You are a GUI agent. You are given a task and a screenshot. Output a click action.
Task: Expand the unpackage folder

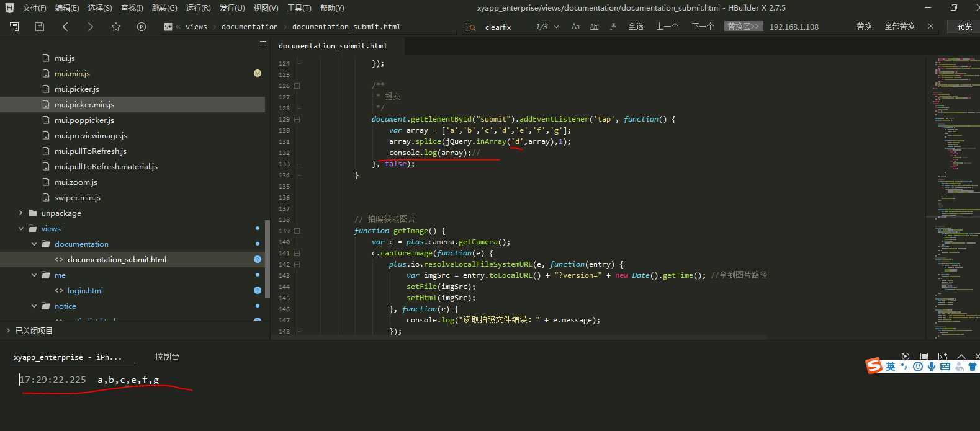[x=20, y=213]
